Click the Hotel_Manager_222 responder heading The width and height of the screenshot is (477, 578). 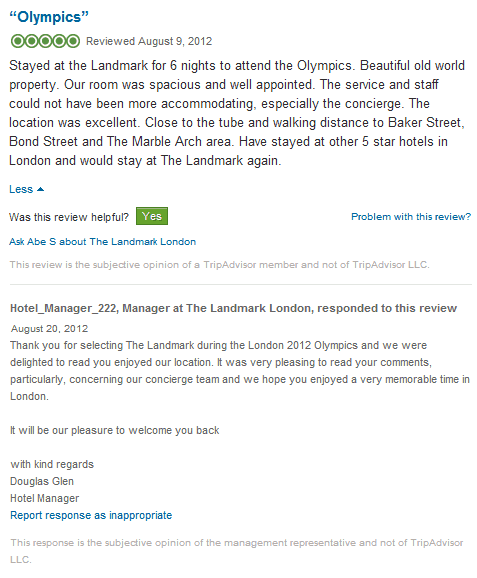click(x=233, y=308)
